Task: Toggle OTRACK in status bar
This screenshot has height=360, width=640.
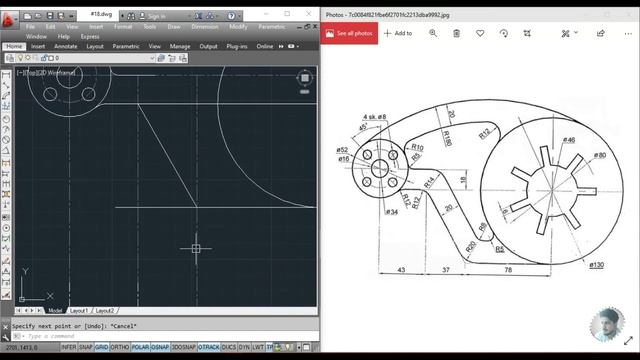Action: (x=209, y=347)
